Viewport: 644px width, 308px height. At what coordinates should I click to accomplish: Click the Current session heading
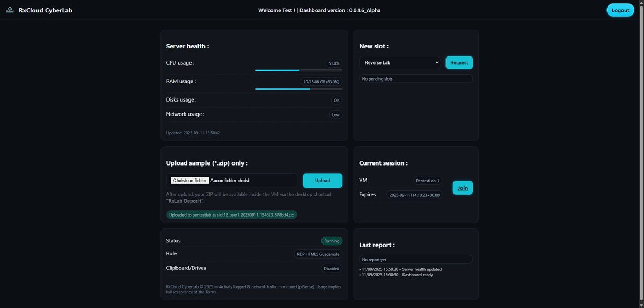(x=384, y=163)
